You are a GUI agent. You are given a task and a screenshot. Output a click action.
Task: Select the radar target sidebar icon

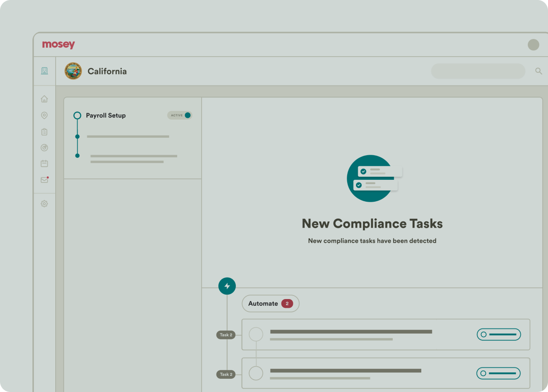[44, 148]
